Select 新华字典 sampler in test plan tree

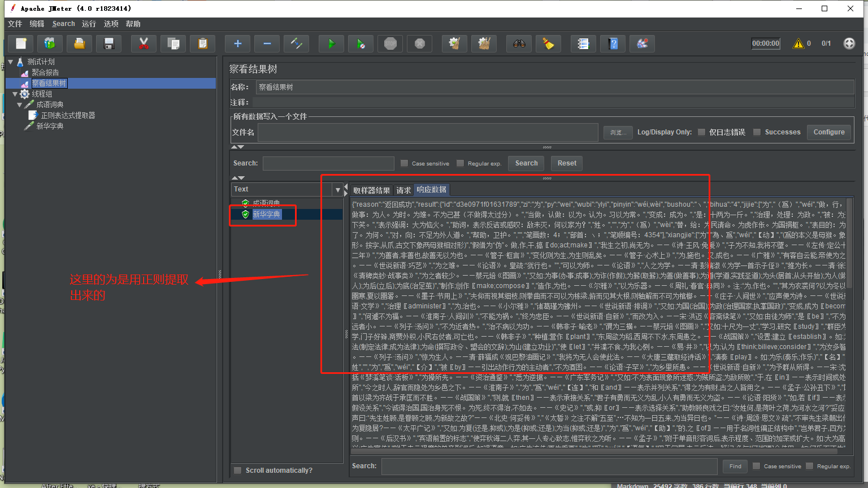[x=50, y=126]
